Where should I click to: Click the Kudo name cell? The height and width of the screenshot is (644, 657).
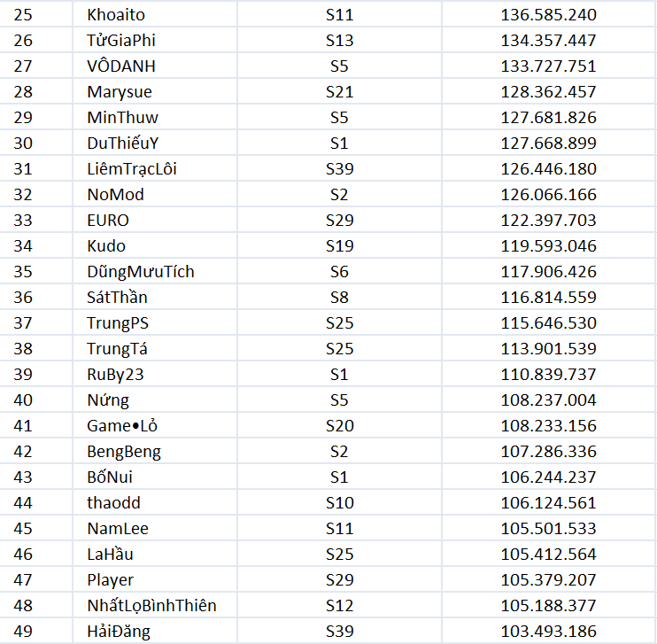coord(155,245)
